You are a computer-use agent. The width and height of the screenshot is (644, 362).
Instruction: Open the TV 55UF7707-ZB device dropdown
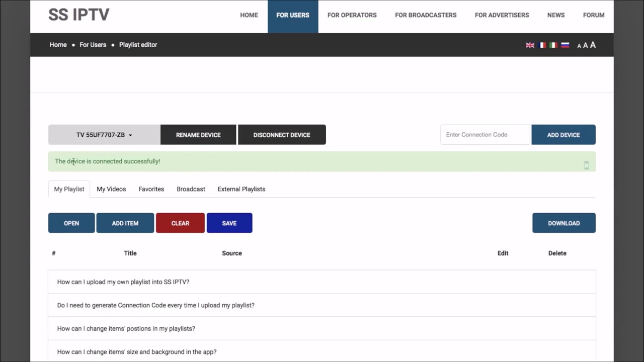(x=104, y=135)
